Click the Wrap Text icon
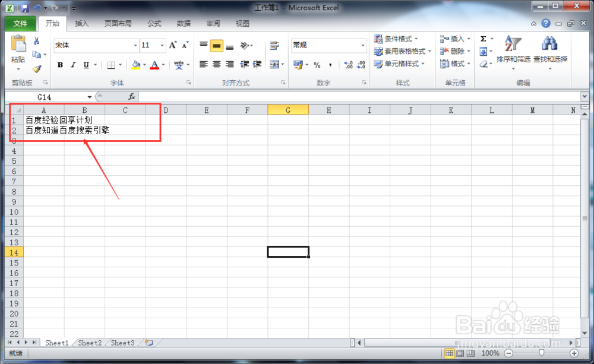 coord(274,46)
